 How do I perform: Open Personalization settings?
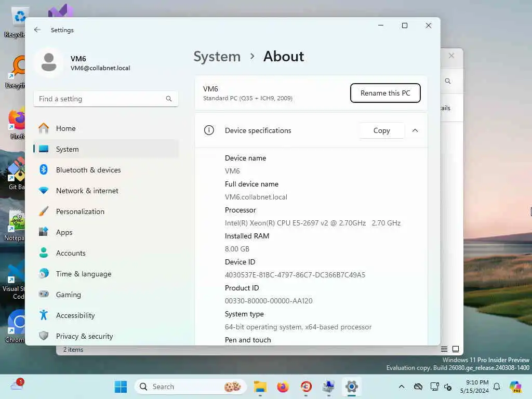coord(105,211)
